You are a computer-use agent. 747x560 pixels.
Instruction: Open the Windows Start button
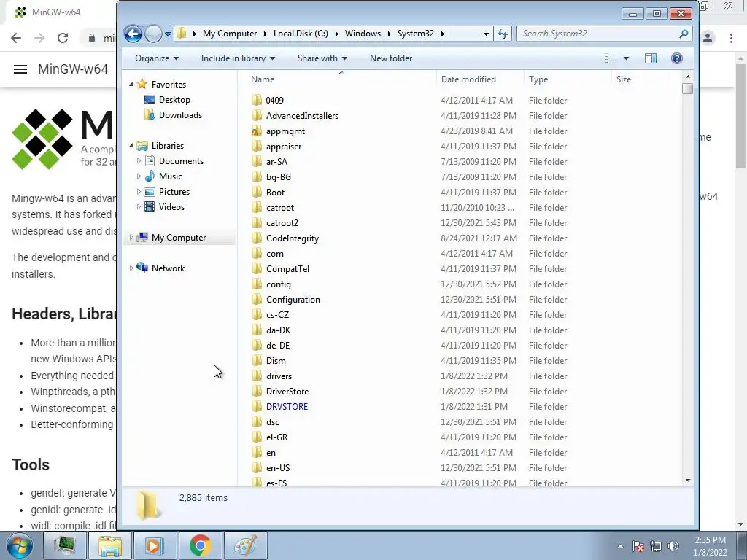point(20,545)
